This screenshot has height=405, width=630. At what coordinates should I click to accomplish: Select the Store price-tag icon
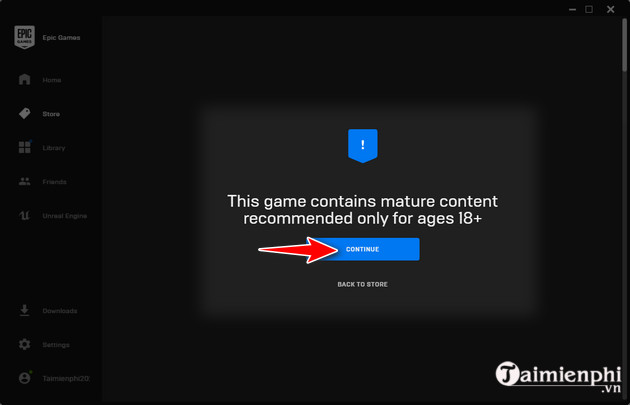(x=25, y=113)
